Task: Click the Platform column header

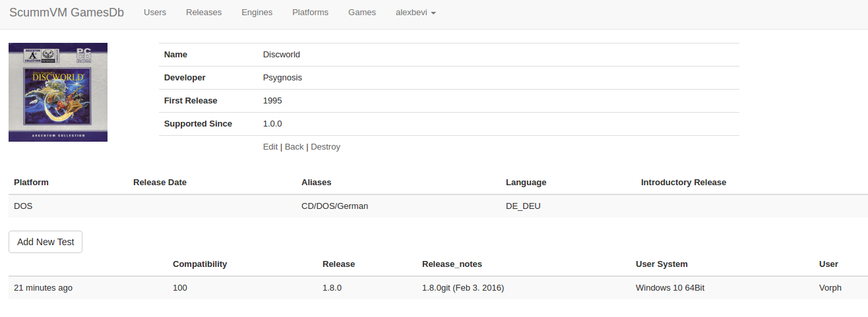Action: pyautogui.click(x=31, y=183)
